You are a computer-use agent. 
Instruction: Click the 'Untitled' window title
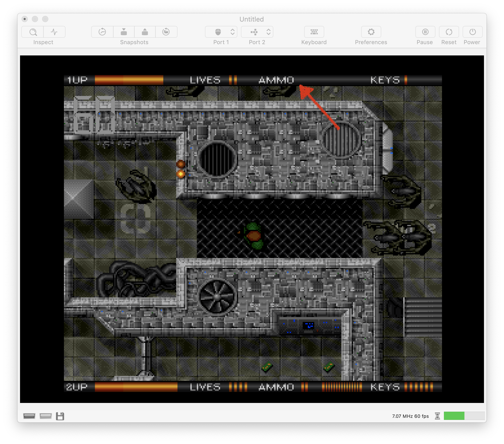252,19
